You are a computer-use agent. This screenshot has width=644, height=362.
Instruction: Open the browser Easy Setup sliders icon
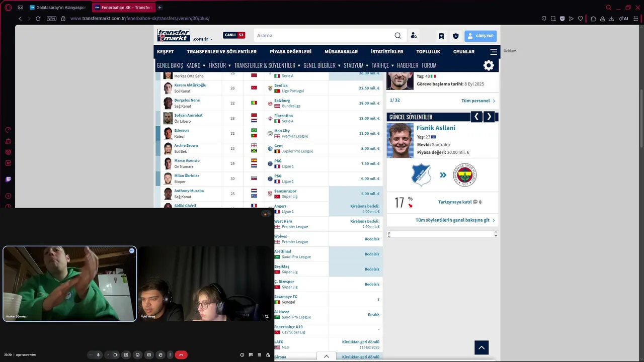pyautogui.click(x=636, y=19)
